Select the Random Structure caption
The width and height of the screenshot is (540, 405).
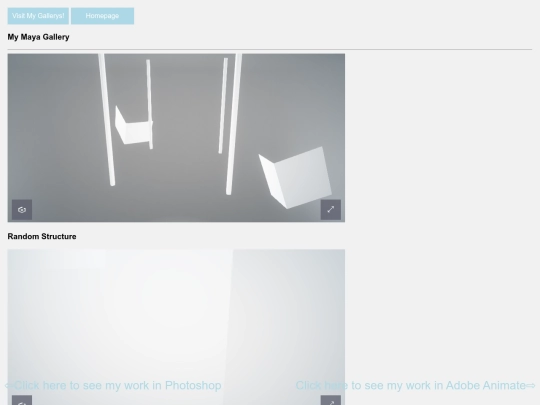(42, 236)
